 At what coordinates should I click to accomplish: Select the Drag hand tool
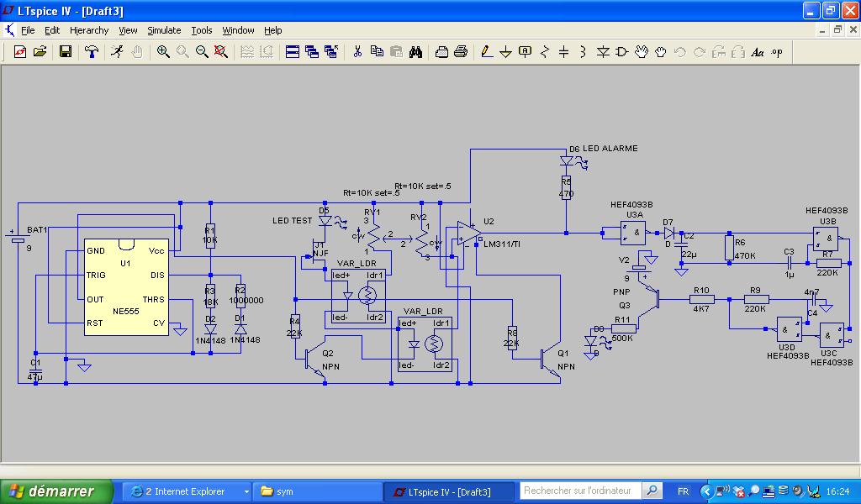[x=661, y=51]
